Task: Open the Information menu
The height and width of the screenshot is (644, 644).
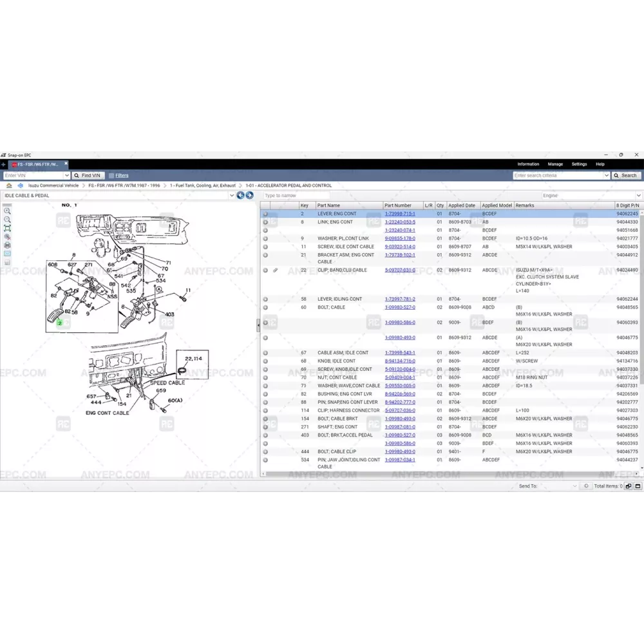Action: (528, 164)
